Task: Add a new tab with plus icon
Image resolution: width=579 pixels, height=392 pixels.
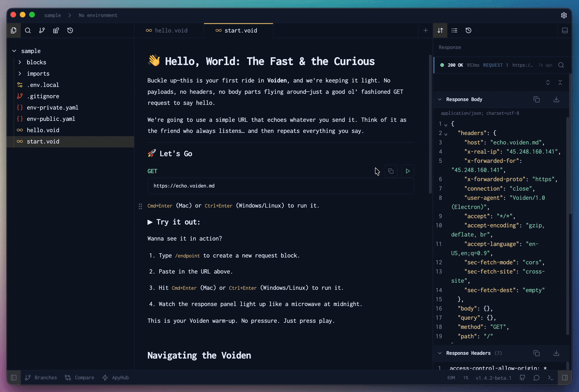Action: pyautogui.click(x=426, y=30)
